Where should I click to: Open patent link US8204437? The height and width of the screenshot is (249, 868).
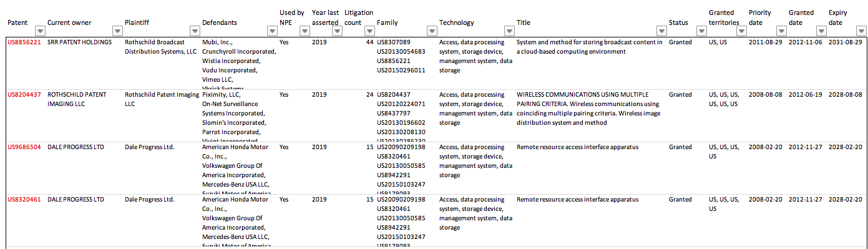24,95
